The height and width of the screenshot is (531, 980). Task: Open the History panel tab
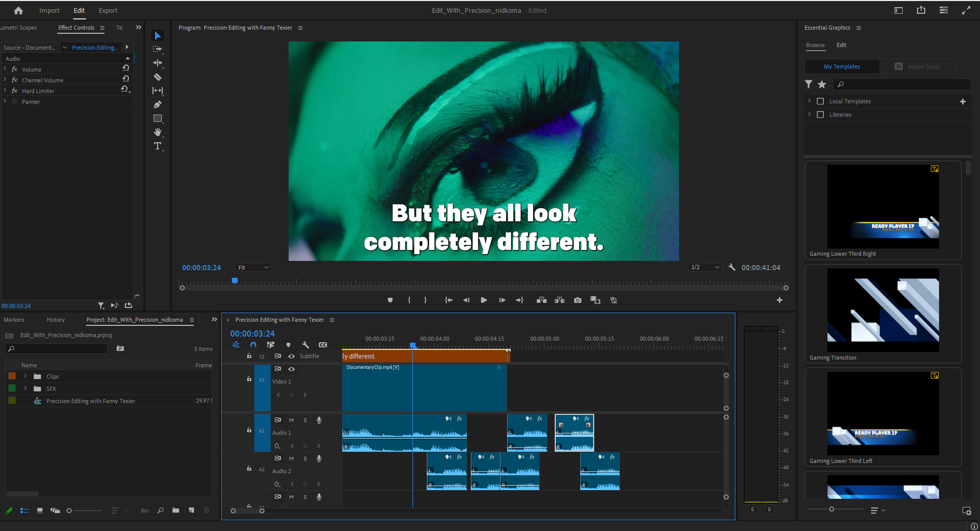pos(55,320)
